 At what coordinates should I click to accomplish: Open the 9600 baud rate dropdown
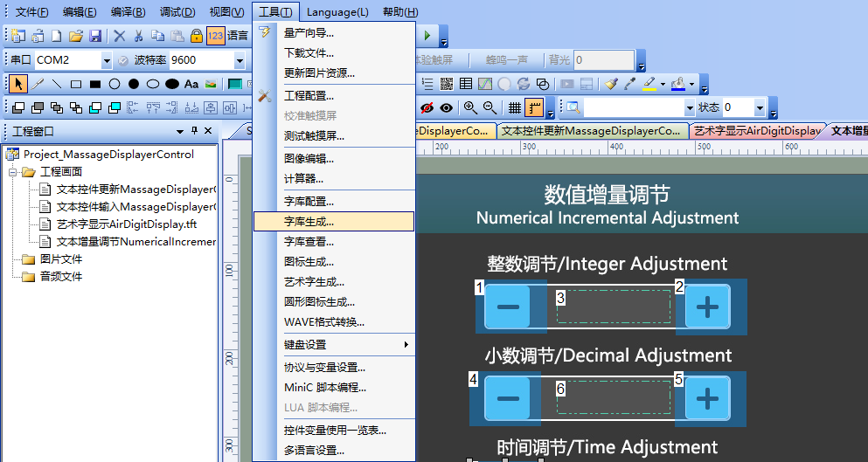[x=240, y=60]
